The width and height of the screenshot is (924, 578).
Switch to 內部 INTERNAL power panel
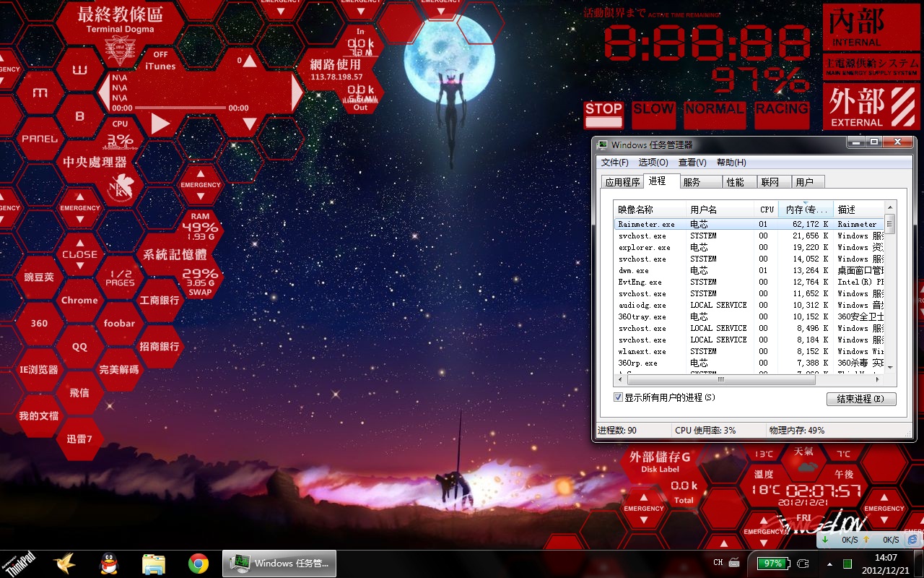[x=871, y=27]
